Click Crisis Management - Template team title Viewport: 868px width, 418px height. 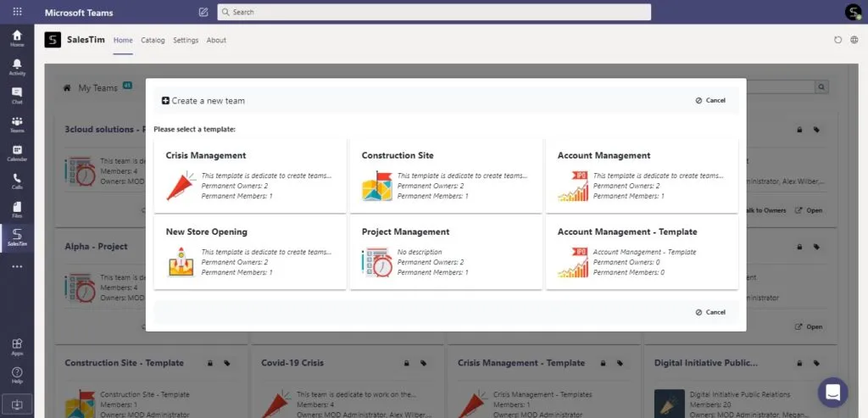(x=521, y=363)
